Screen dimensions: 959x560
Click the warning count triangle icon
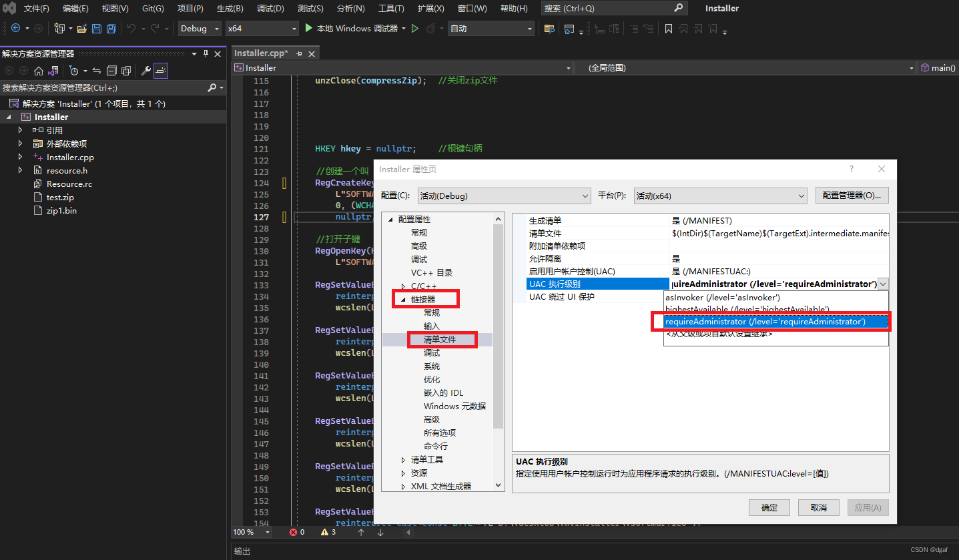tap(325, 532)
